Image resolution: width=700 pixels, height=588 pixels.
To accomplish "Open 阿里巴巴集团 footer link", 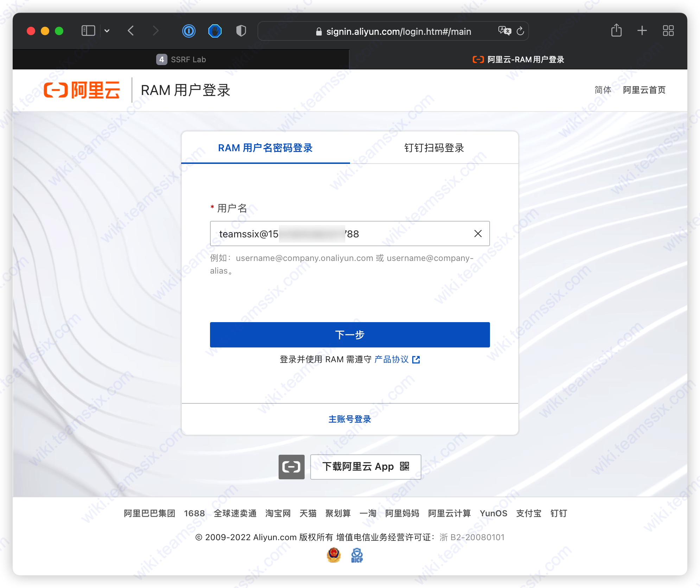I will (x=149, y=513).
